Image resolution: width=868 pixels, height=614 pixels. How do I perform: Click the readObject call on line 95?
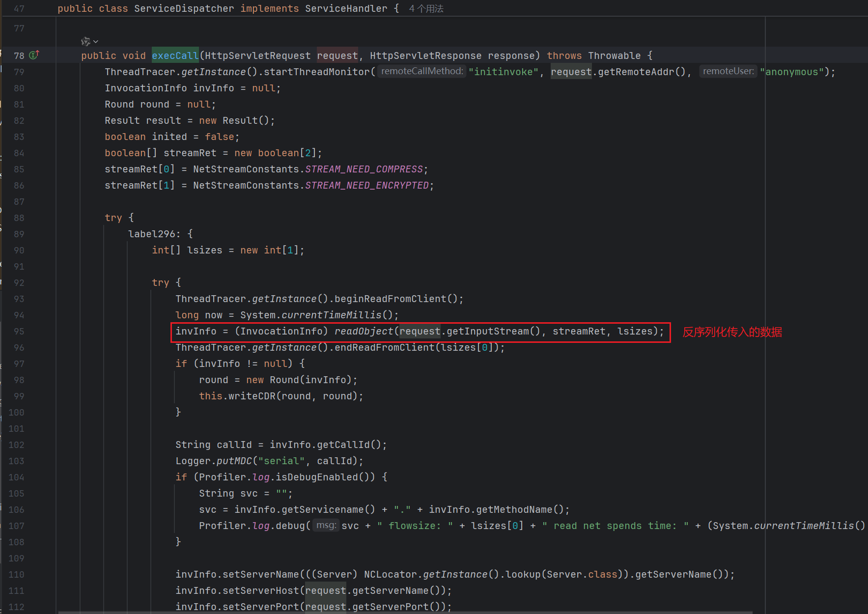(x=364, y=332)
